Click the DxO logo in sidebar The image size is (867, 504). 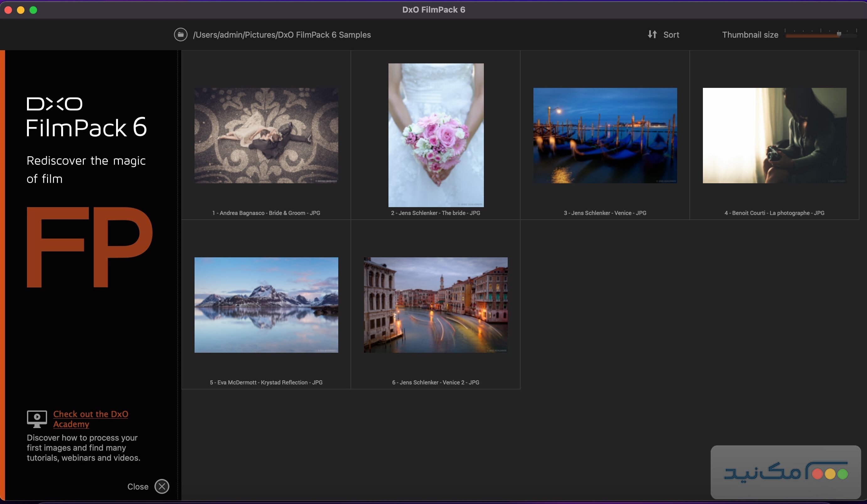[x=55, y=104]
